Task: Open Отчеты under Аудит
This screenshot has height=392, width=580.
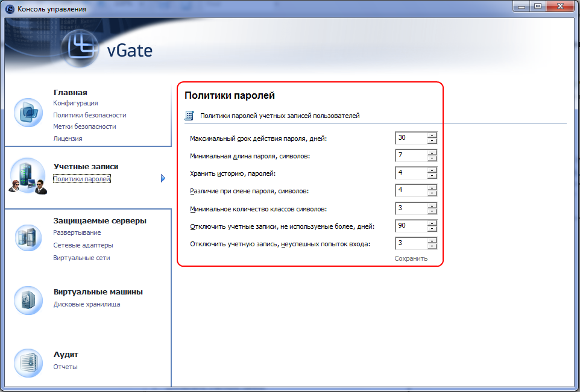Action: tap(65, 367)
